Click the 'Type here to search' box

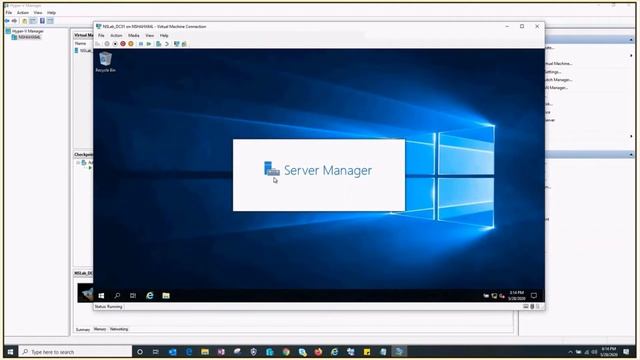(75, 351)
